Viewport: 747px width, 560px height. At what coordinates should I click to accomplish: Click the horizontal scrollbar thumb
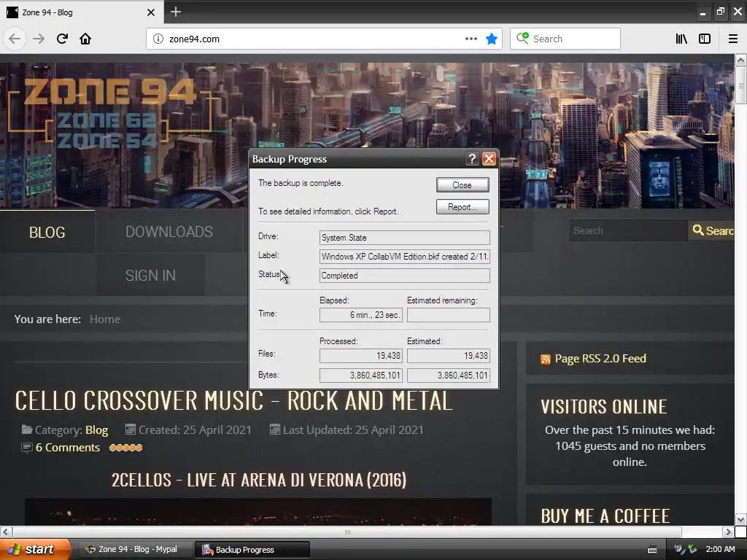(347, 532)
